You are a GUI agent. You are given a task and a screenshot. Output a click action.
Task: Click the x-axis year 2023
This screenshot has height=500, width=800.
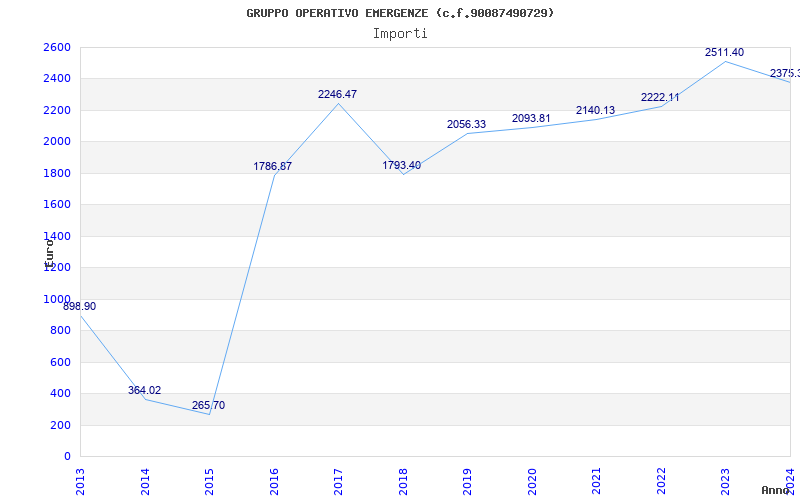725,482
